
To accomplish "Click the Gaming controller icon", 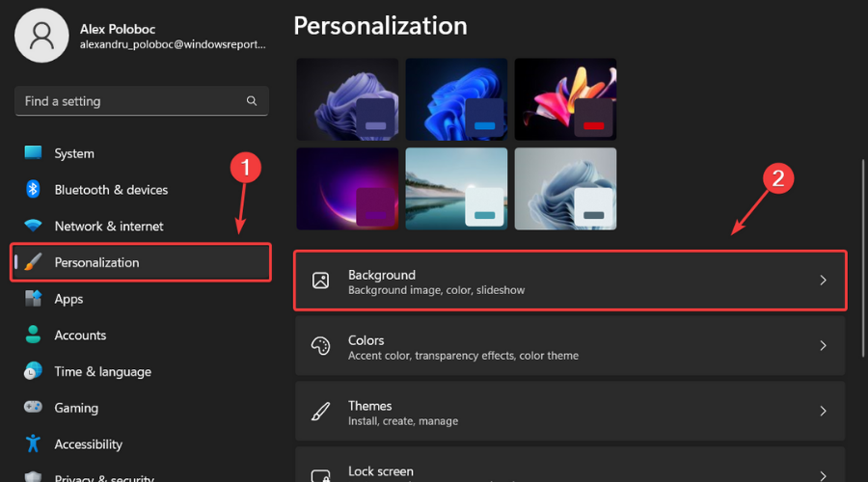I will [x=34, y=408].
